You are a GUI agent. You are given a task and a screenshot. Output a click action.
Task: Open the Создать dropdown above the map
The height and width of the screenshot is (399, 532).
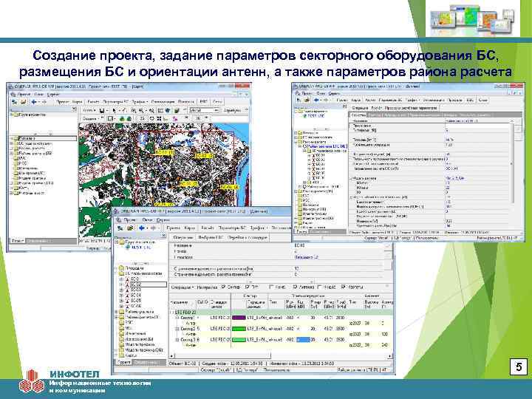pyautogui.click(x=92, y=118)
